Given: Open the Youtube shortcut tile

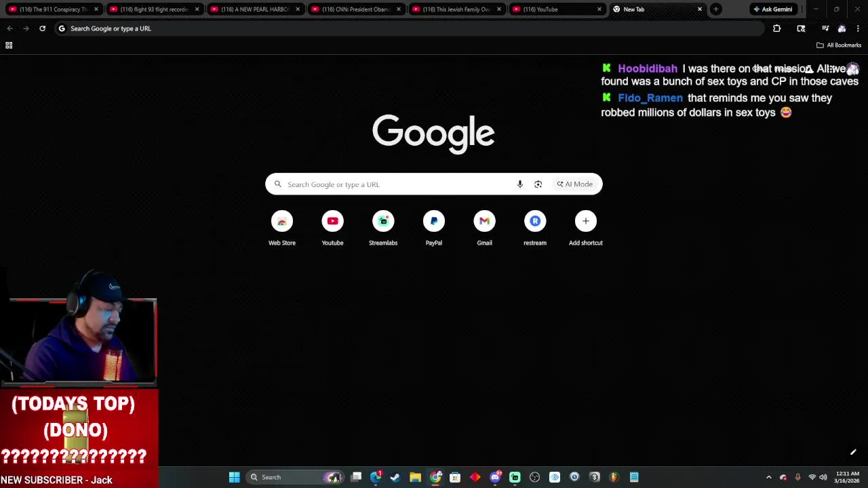Looking at the screenshot, I should (332, 228).
